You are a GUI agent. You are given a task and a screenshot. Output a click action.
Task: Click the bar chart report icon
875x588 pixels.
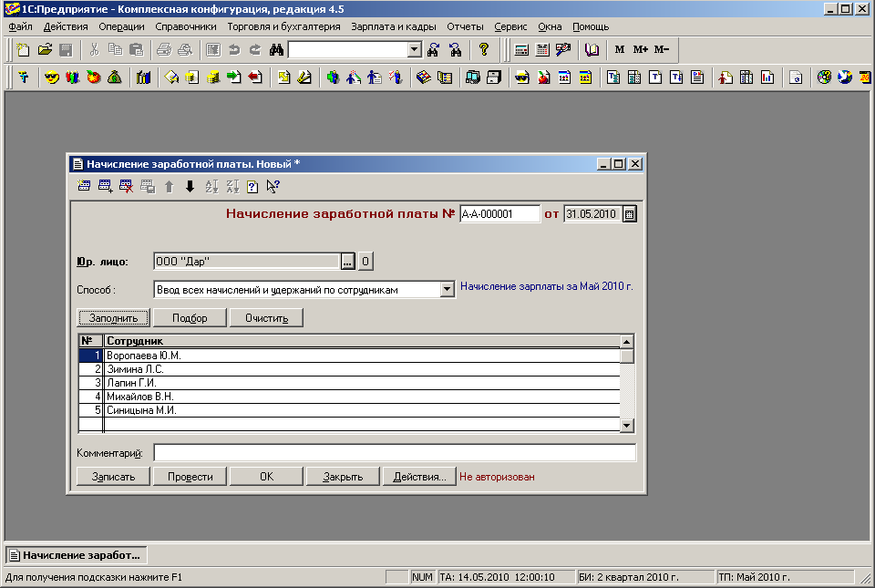(767, 77)
